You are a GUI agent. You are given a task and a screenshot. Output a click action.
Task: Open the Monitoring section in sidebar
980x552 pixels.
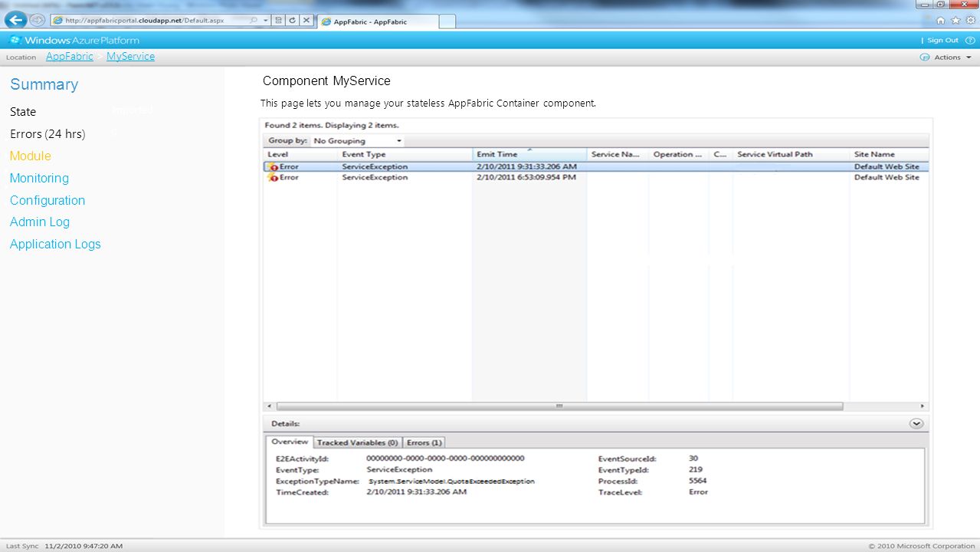39,178
